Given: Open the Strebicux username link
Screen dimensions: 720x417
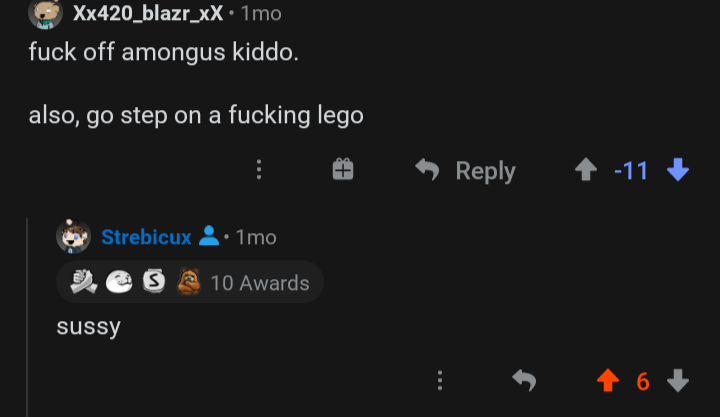Looking at the screenshot, I should tap(146, 237).
